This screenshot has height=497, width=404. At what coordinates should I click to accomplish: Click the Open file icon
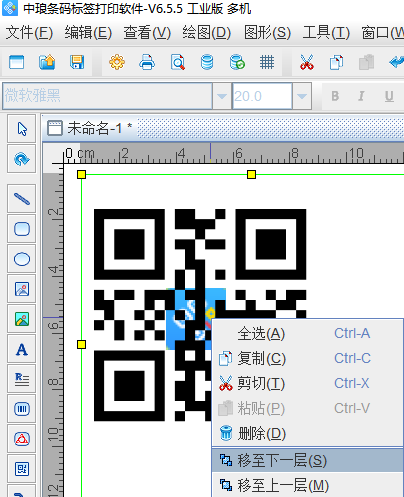pos(47,62)
